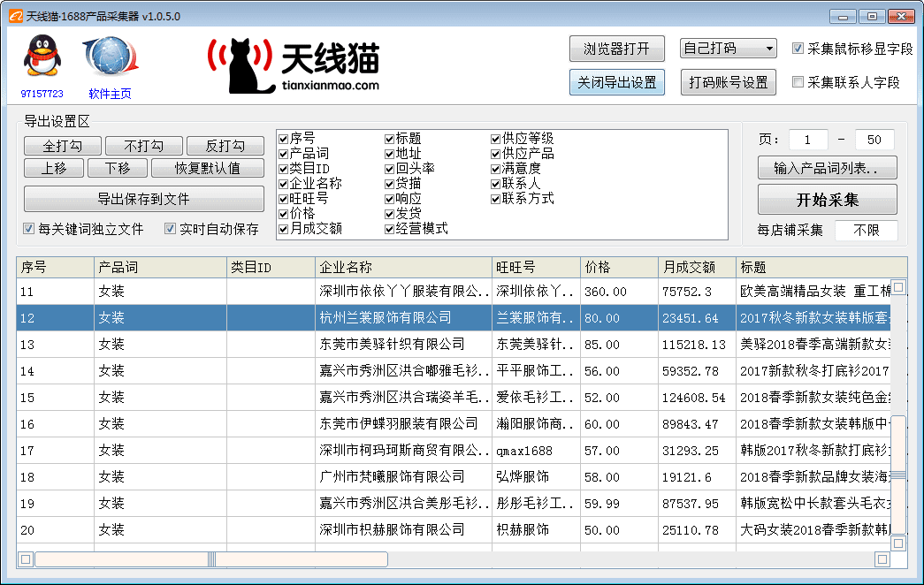Sort by the 月成交额 column header

coord(697,268)
